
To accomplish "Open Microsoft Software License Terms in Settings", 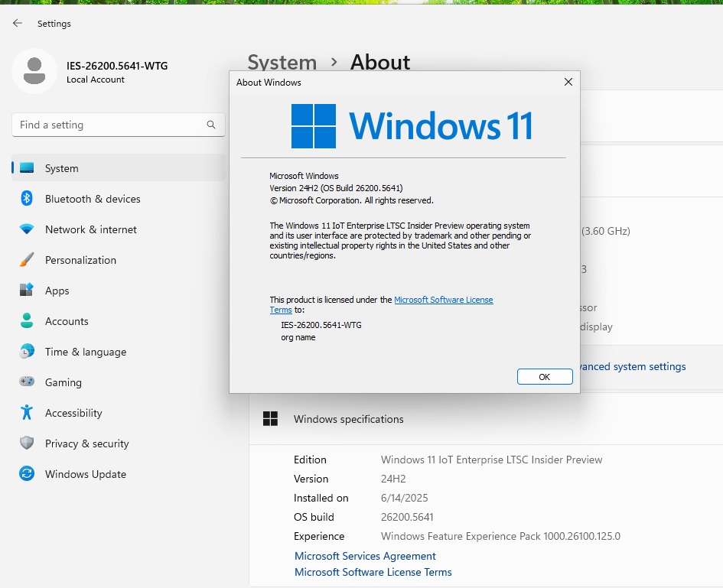I will 373,572.
